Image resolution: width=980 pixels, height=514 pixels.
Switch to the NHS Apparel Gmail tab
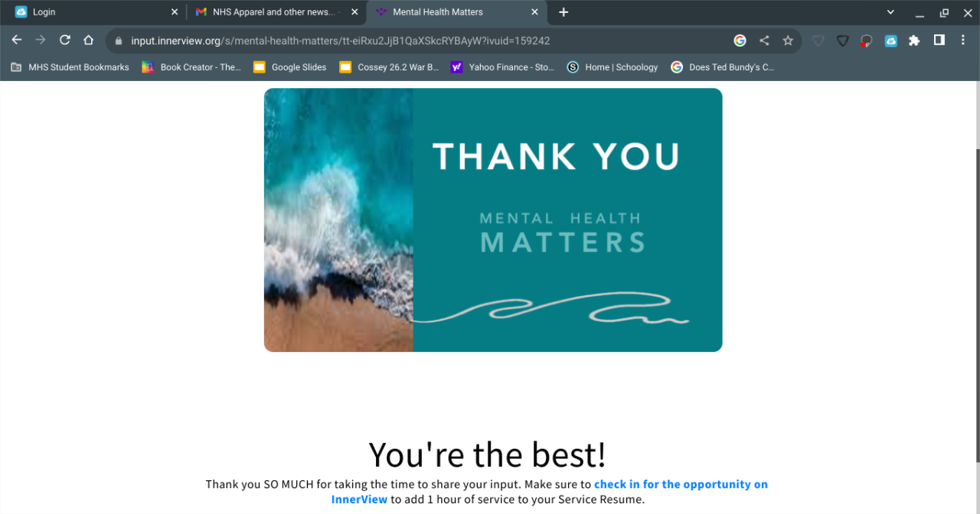click(x=276, y=12)
